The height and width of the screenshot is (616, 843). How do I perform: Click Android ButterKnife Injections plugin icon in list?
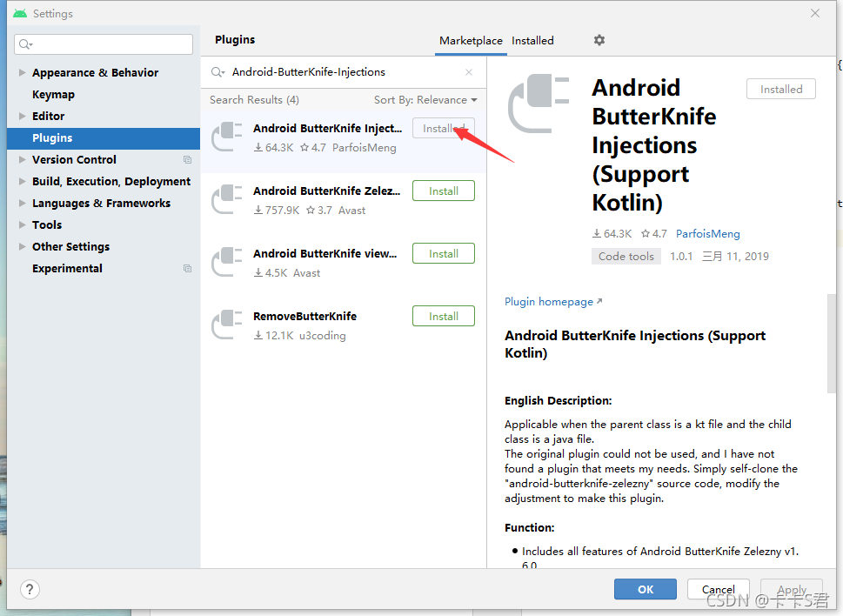click(227, 137)
